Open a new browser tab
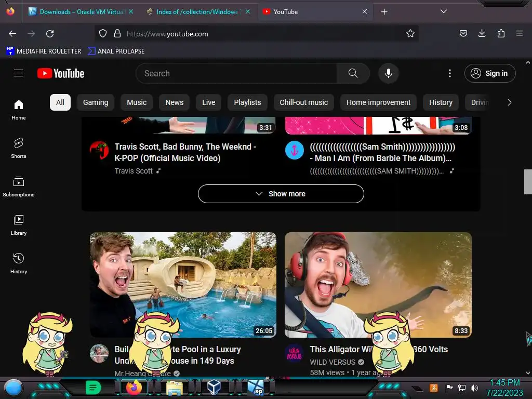 tap(384, 12)
